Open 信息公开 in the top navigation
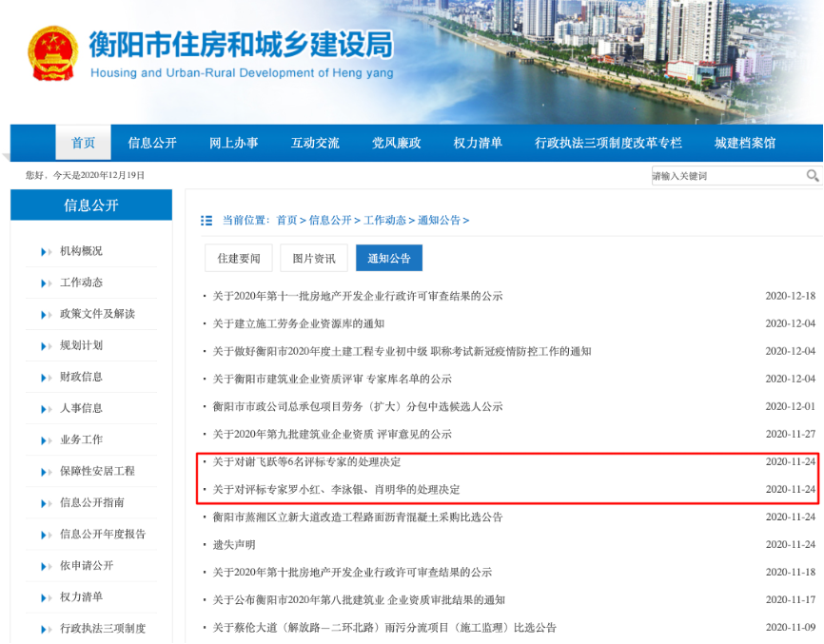 (152, 143)
